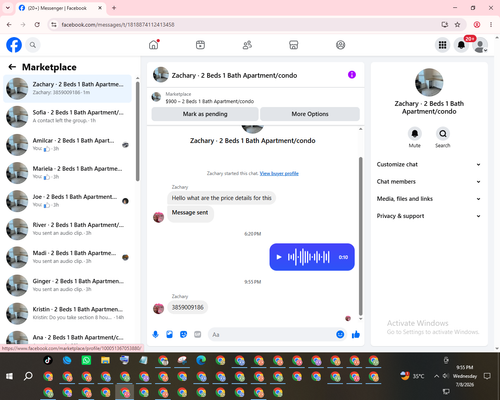Go to the Home feed icon

coord(154,45)
